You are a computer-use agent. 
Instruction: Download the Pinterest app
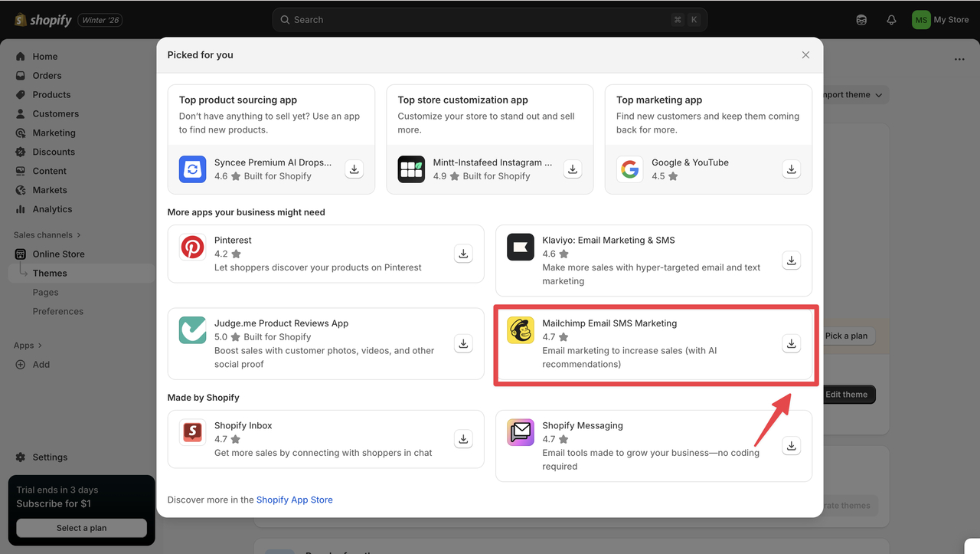coord(463,253)
